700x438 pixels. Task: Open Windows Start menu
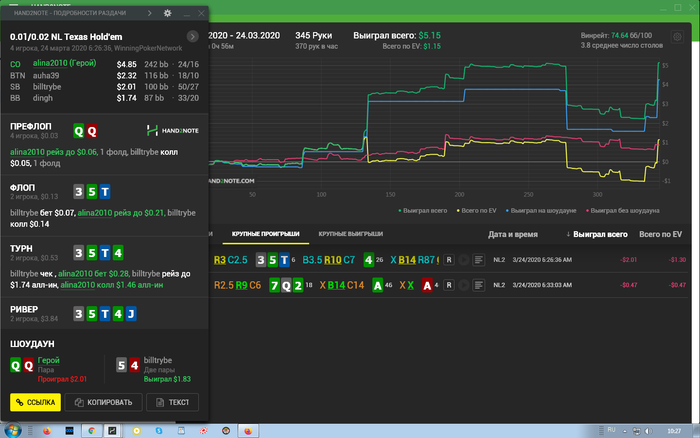point(12,431)
